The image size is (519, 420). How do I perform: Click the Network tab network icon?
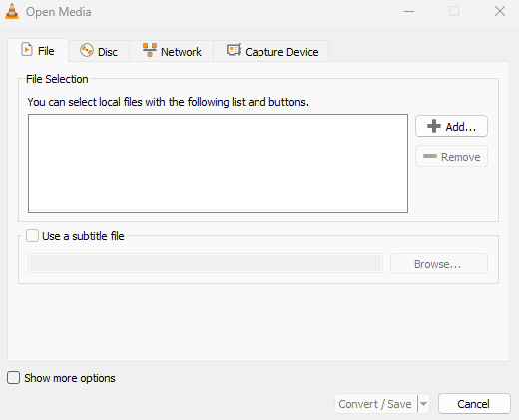[150, 50]
